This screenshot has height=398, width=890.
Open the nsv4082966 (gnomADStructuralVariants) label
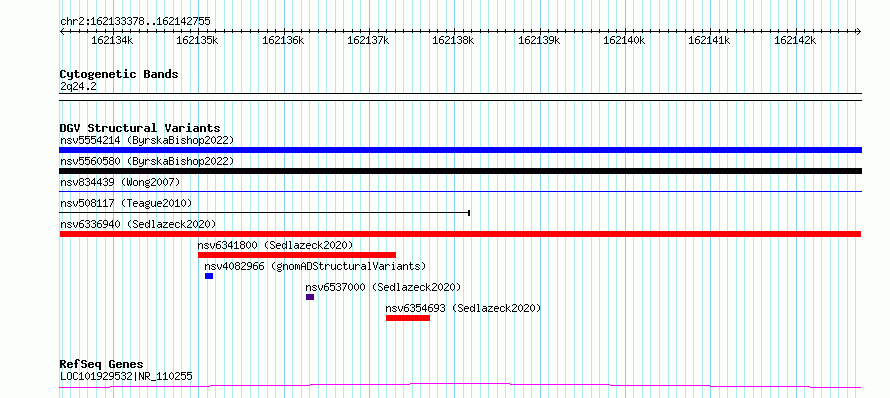[315, 266]
